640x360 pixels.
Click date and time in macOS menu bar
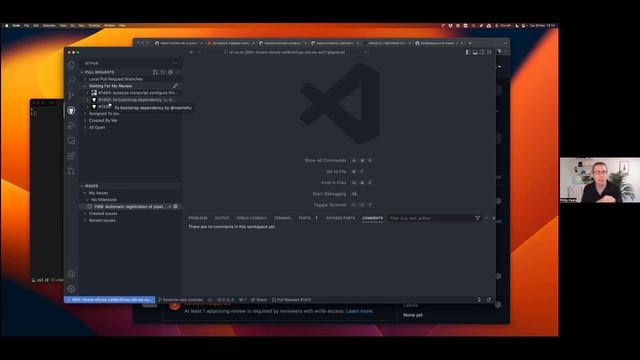[x=542, y=25]
